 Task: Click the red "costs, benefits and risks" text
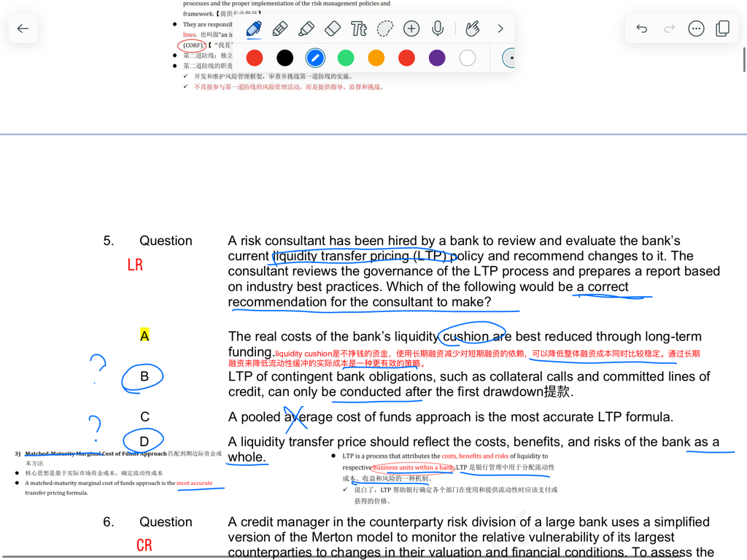pos(475,456)
